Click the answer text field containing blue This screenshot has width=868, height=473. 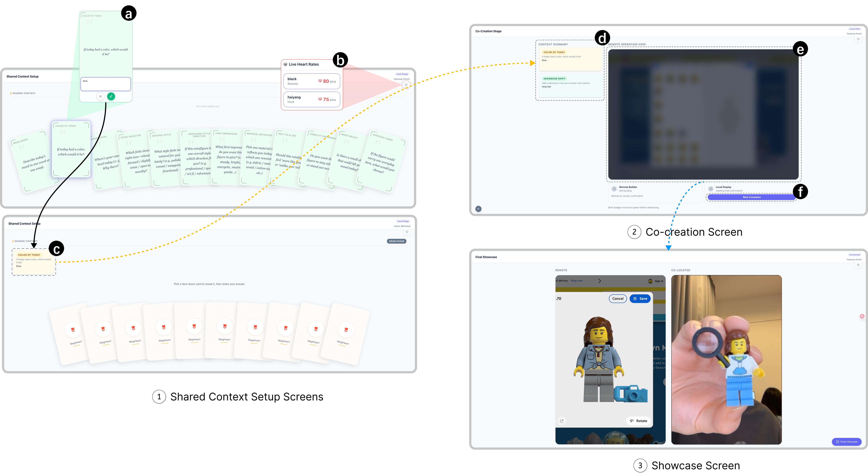pos(106,84)
